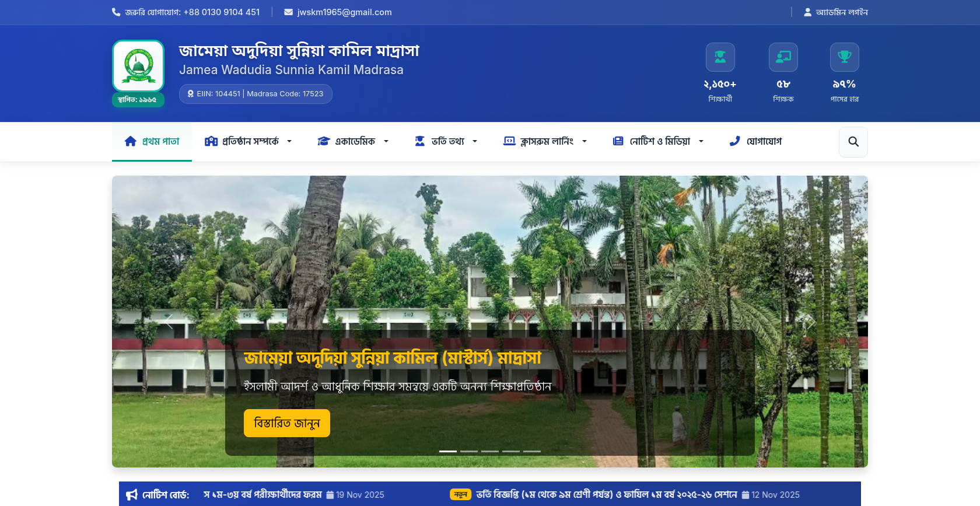Click the students statistic icon
The height and width of the screenshot is (506, 980).
point(720,57)
